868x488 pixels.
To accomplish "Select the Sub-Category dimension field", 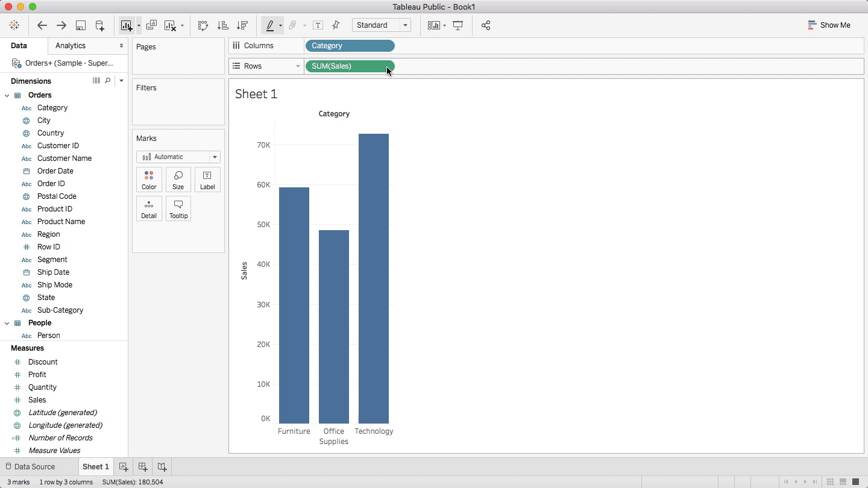I will 60,310.
